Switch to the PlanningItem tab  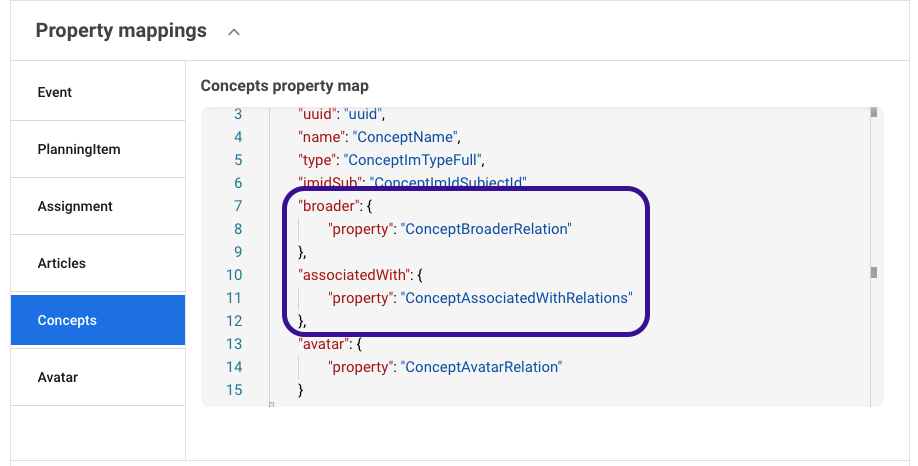tap(79, 149)
